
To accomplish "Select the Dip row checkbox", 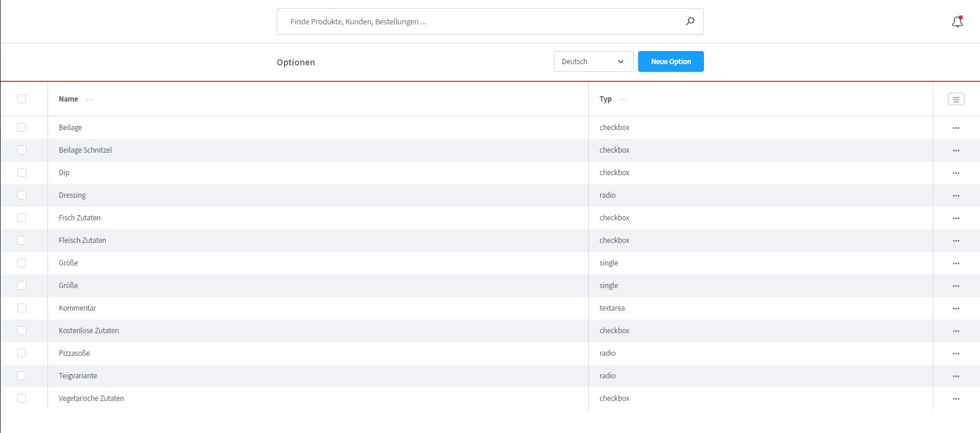I will (22, 173).
